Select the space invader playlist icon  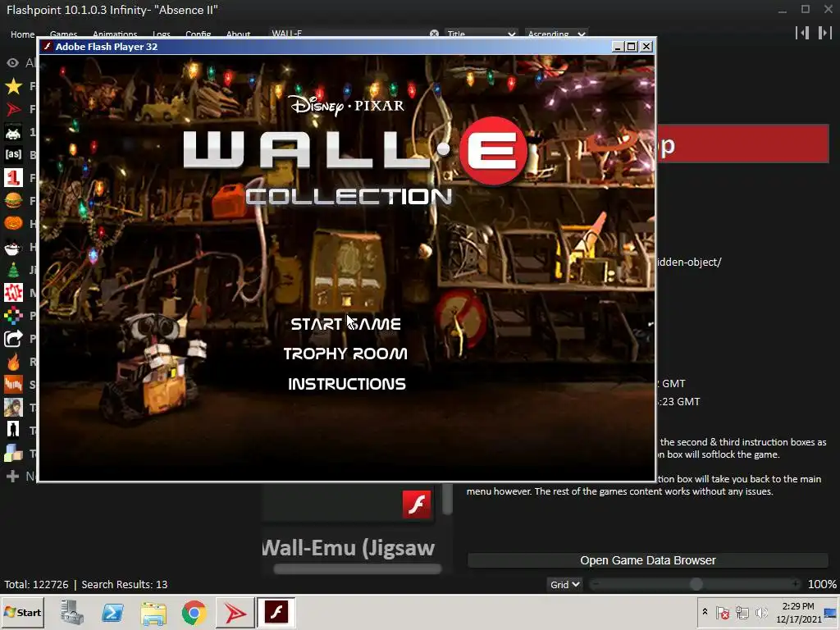[13, 132]
